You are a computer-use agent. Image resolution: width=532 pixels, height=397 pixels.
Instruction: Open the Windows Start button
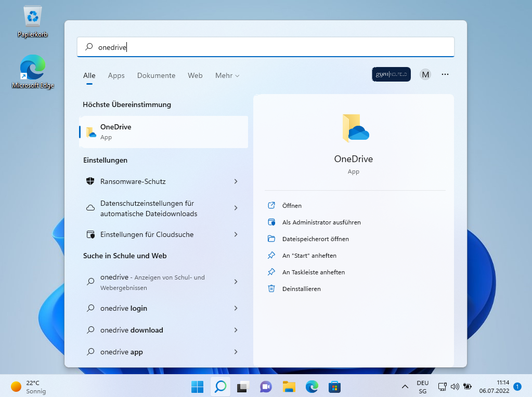click(197, 387)
